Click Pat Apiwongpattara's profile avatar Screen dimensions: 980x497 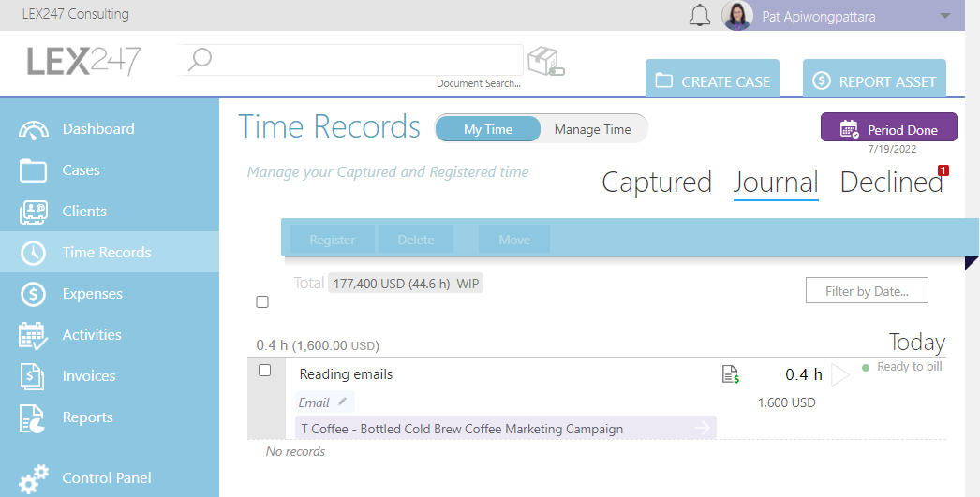click(x=737, y=16)
